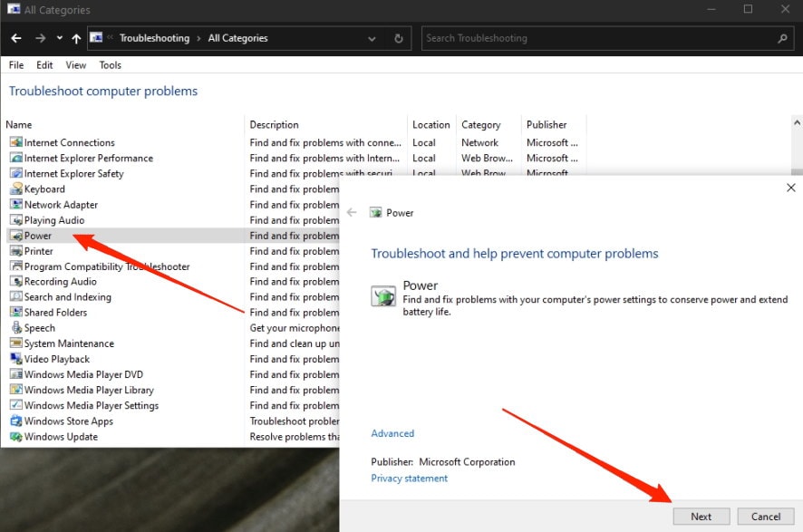The width and height of the screenshot is (803, 532).
Task: Click the Windows Update troubleshooter icon
Action: 16,436
